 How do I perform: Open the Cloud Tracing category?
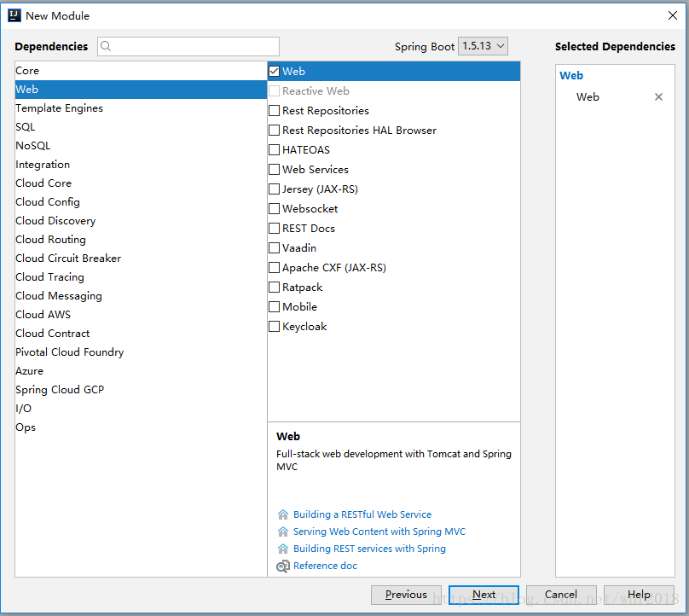(141, 277)
